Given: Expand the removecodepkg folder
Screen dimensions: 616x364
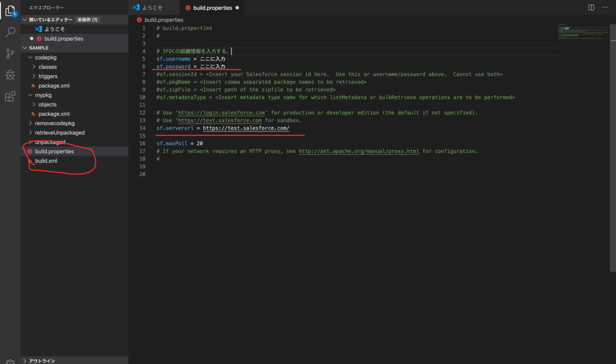Looking at the screenshot, I should [x=30, y=124].
